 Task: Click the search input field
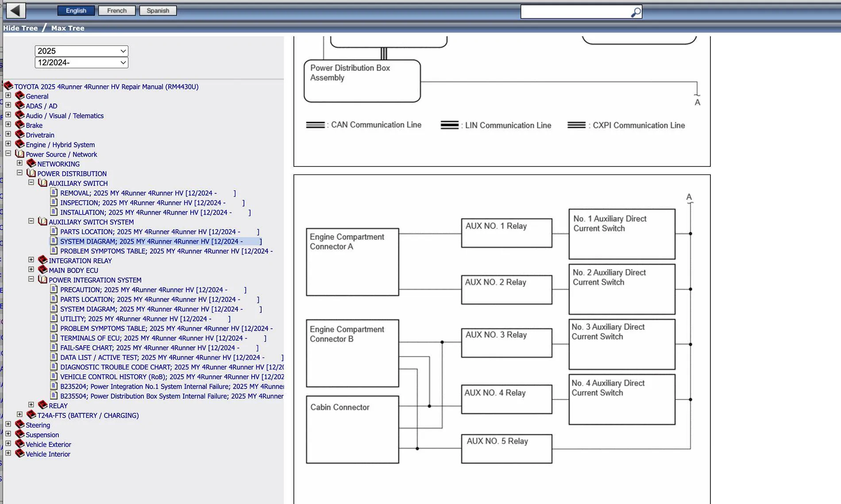click(575, 12)
